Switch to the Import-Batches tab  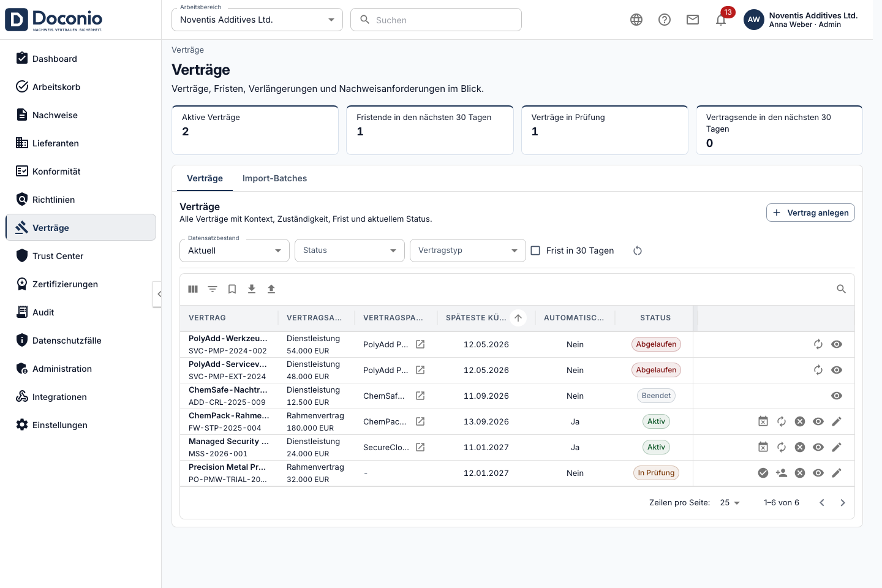tap(274, 178)
